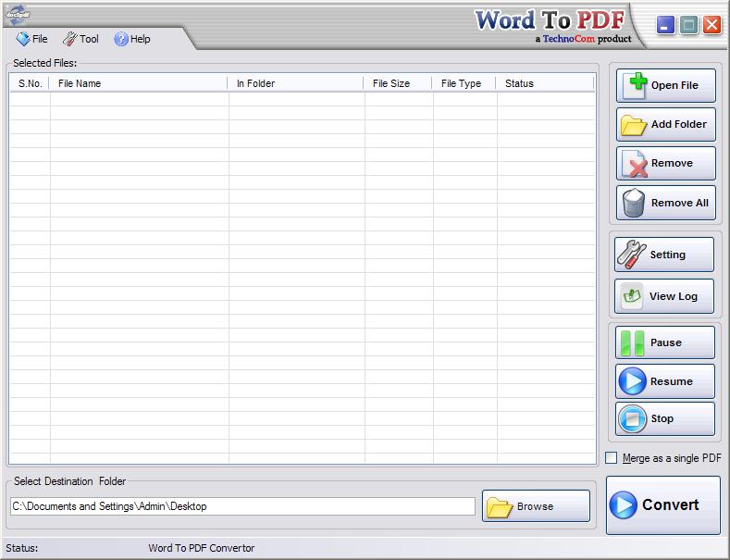Maximize the Word To PDF window

(688, 24)
